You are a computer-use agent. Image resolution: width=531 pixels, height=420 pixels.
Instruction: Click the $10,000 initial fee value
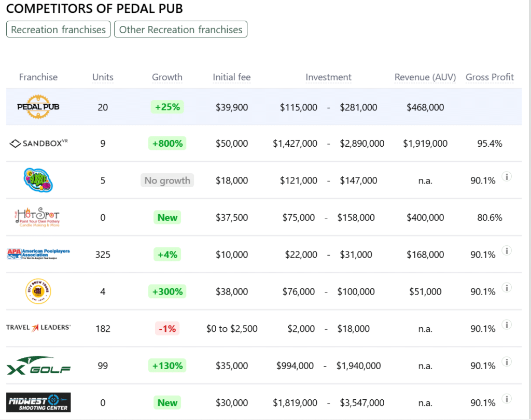coord(232,255)
